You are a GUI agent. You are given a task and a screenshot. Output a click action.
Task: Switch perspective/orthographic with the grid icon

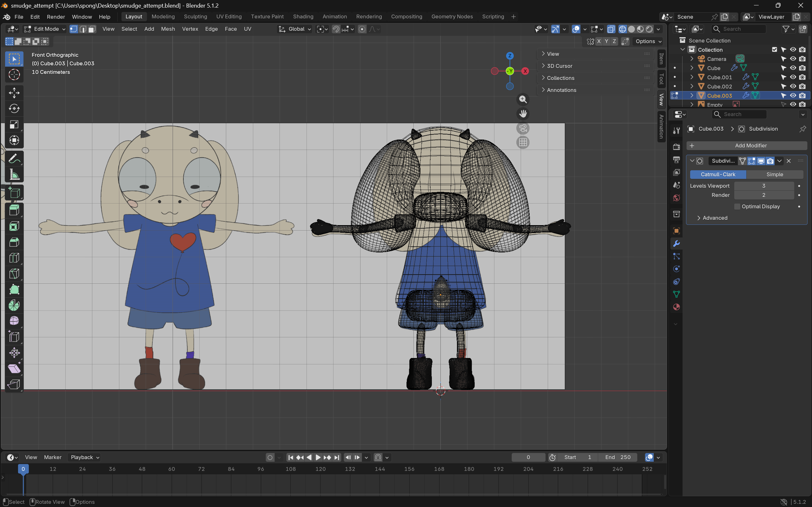click(523, 142)
